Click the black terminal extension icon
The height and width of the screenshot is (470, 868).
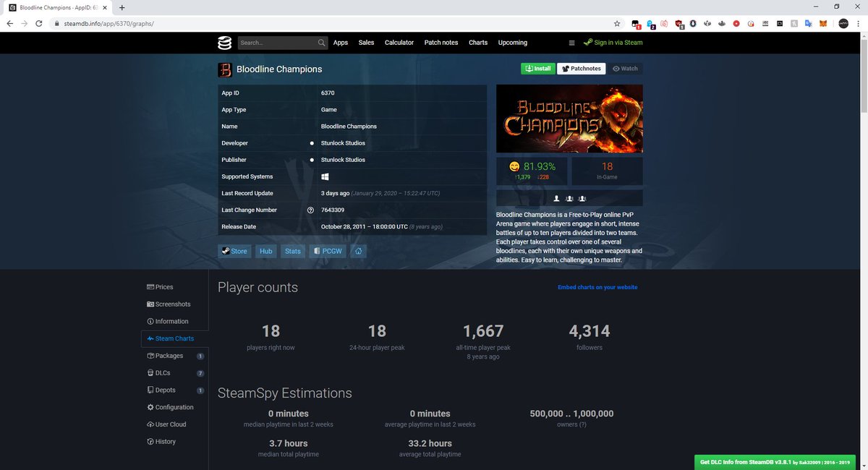tap(780, 23)
